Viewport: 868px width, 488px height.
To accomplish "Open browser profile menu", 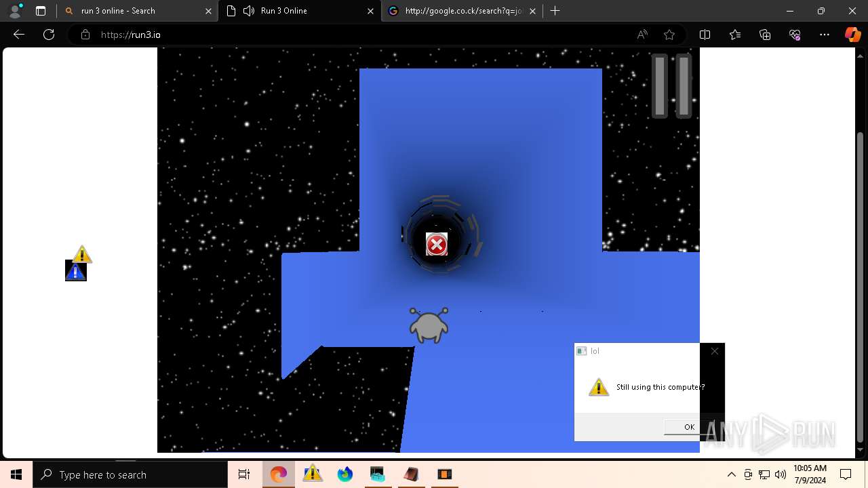I will pyautogui.click(x=15, y=11).
